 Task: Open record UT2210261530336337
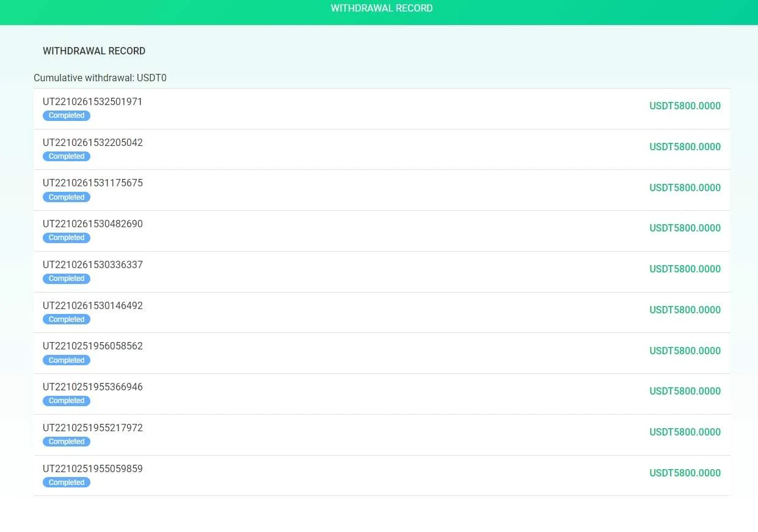(x=382, y=272)
